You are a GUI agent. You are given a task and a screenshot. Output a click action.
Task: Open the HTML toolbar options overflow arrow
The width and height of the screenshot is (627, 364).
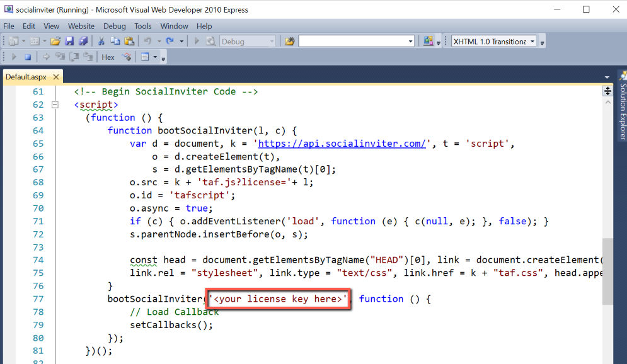(542, 42)
